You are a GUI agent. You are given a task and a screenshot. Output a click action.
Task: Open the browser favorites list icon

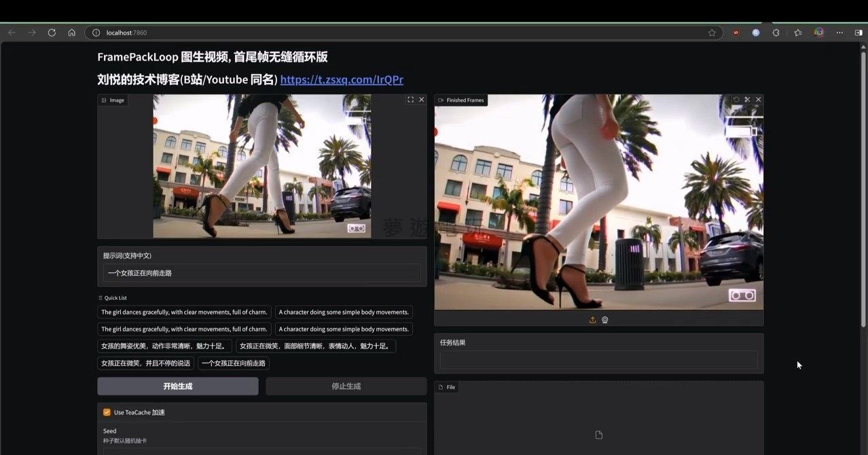[x=798, y=33]
